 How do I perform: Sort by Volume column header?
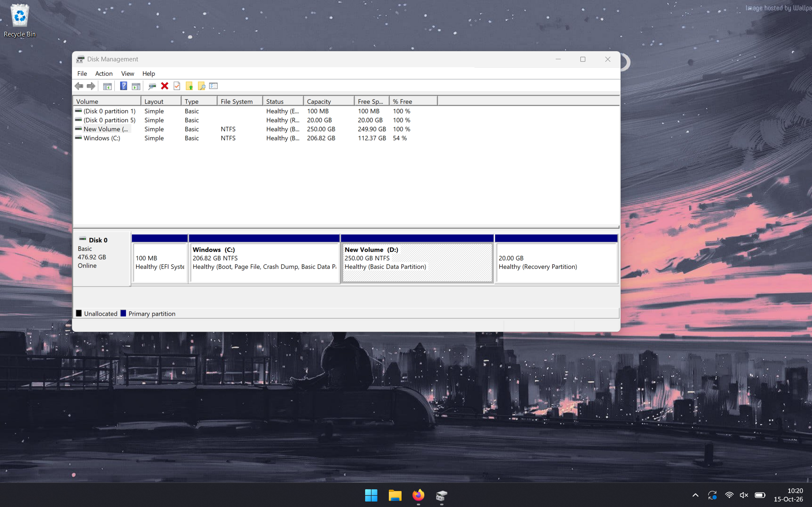coord(107,102)
